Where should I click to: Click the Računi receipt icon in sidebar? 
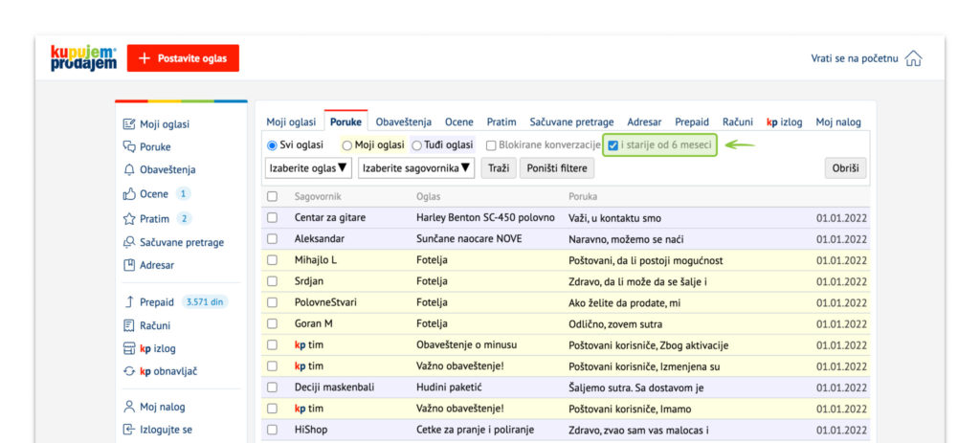pyautogui.click(x=129, y=325)
